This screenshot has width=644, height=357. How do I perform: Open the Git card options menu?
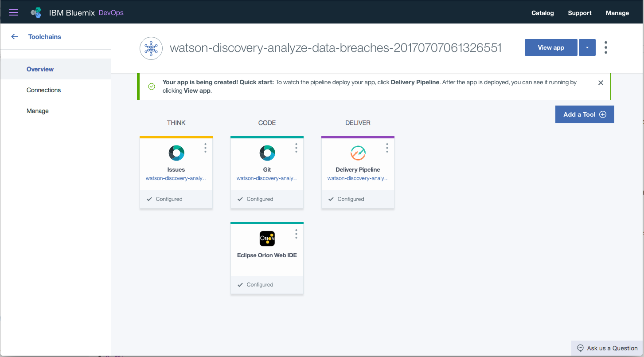[x=296, y=148]
